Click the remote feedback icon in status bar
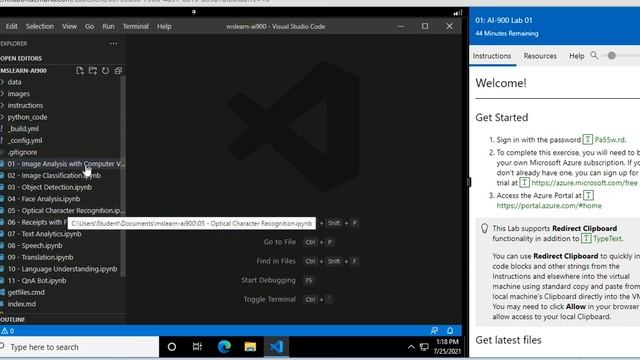Viewport: 640px width, 360px height. 434,330
